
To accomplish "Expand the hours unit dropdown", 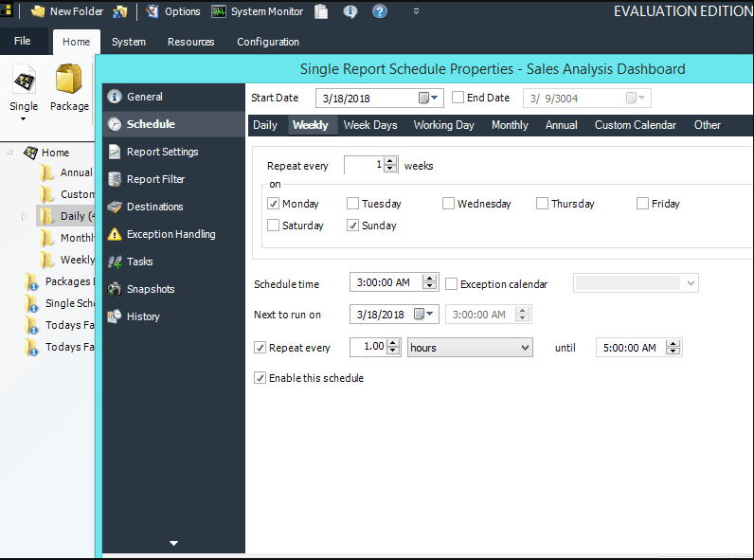I will (x=526, y=348).
